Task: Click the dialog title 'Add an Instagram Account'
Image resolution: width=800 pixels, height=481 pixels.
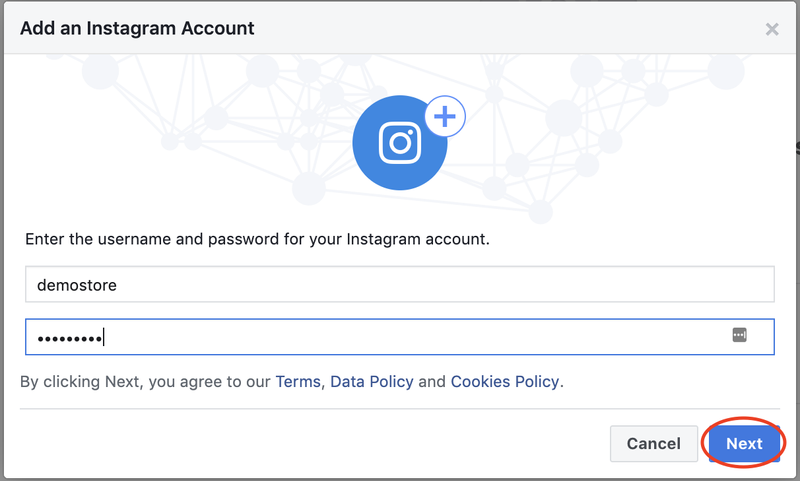Action: (138, 28)
